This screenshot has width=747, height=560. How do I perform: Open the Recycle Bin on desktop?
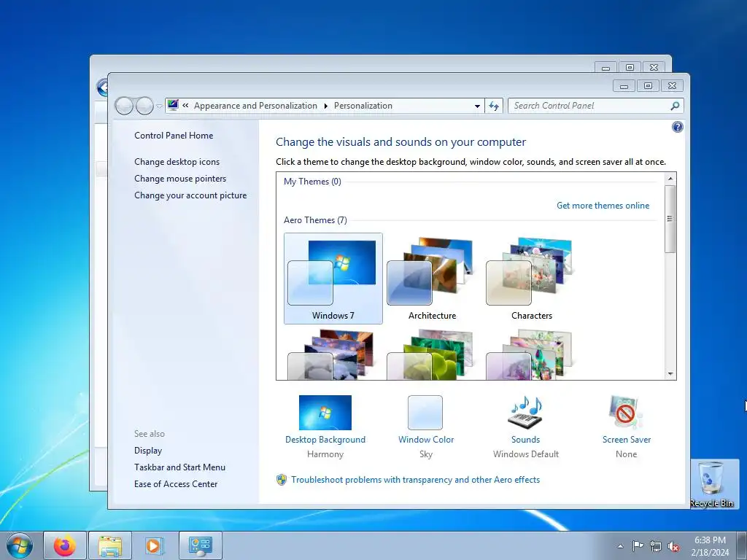point(711,484)
